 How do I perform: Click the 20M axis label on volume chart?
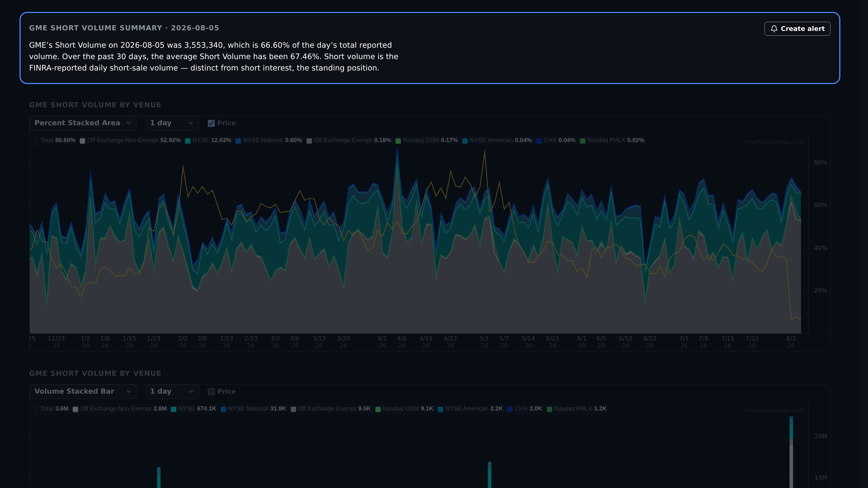(x=821, y=436)
